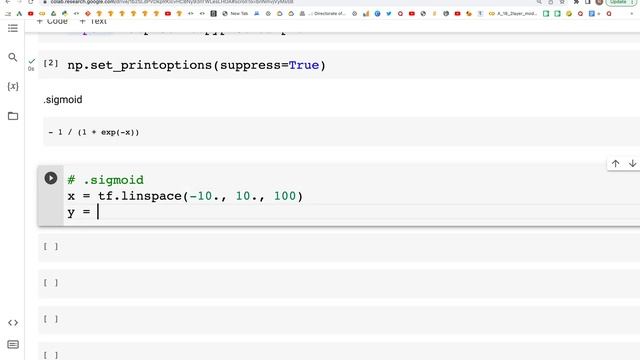This screenshot has height=360, width=640.
Task: Open the 'Directorate of...' bookmark
Action: click(327, 13)
